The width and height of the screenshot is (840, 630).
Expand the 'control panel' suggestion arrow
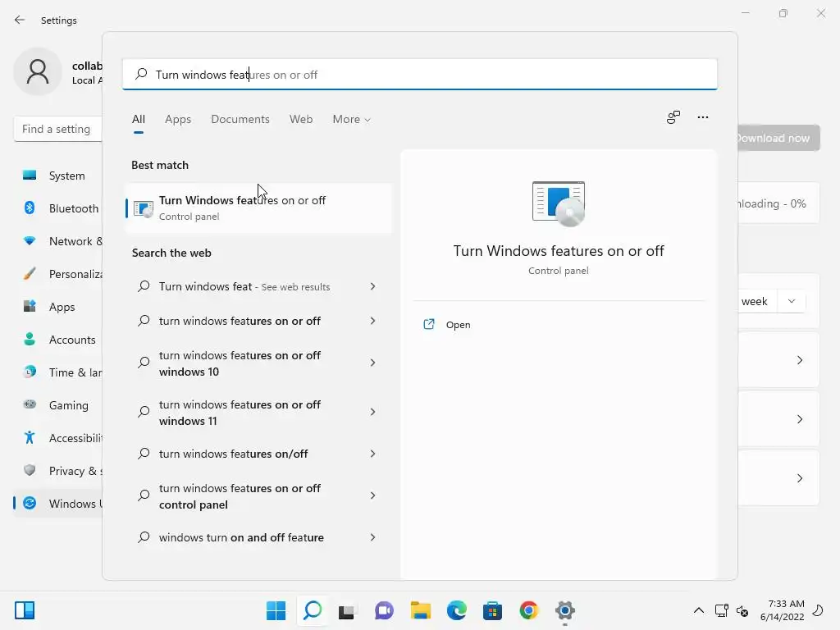coord(373,495)
